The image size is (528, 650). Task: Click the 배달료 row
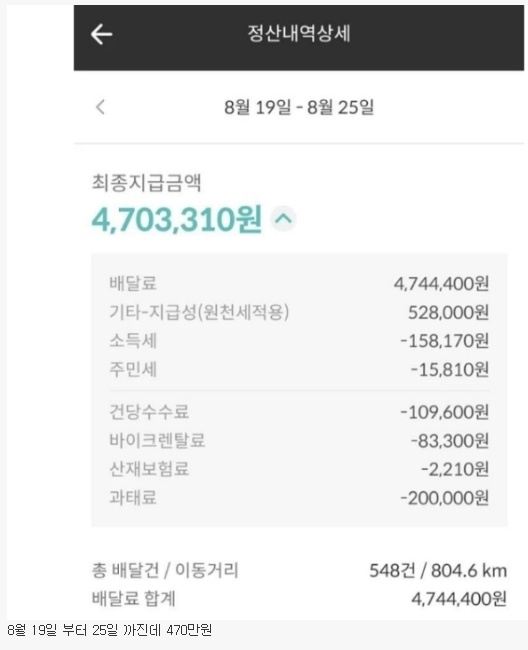point(299,284)
